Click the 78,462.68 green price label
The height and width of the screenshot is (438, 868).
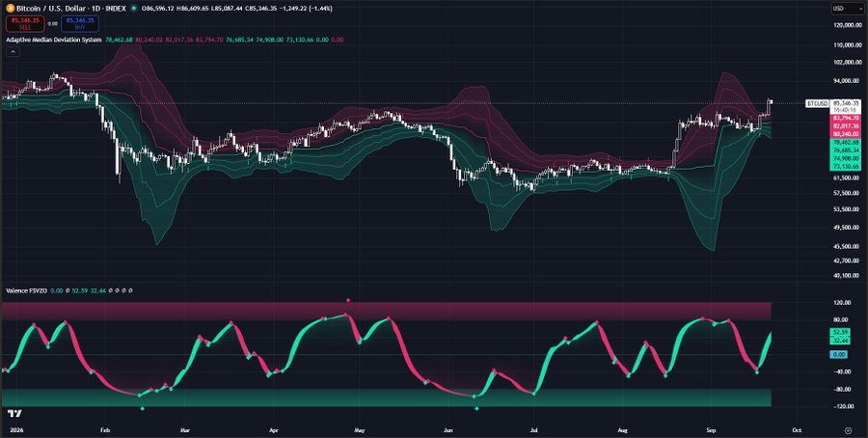[x=846, y=143]
